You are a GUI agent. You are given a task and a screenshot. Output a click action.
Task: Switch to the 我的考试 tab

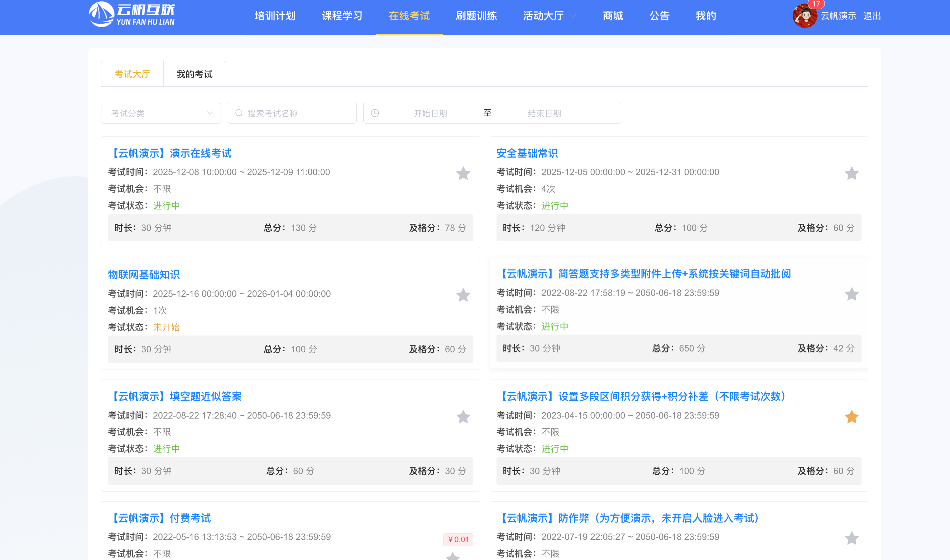[x=195, y=74]
